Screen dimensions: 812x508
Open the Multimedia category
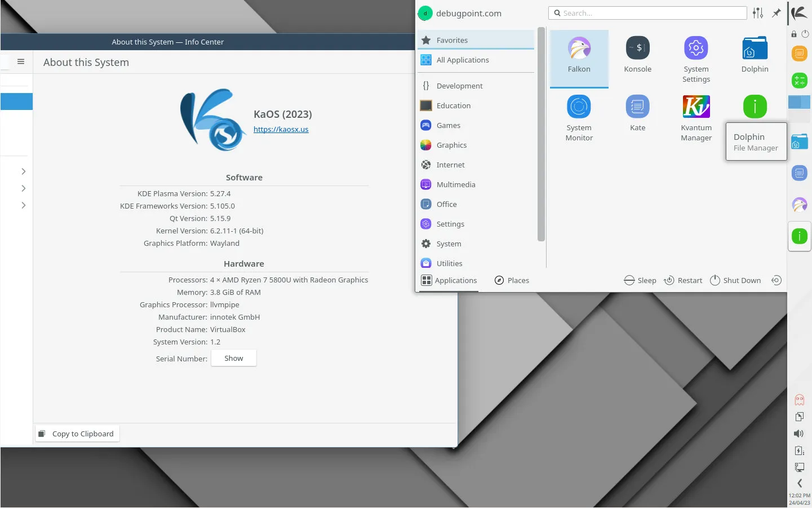[476, 184]
